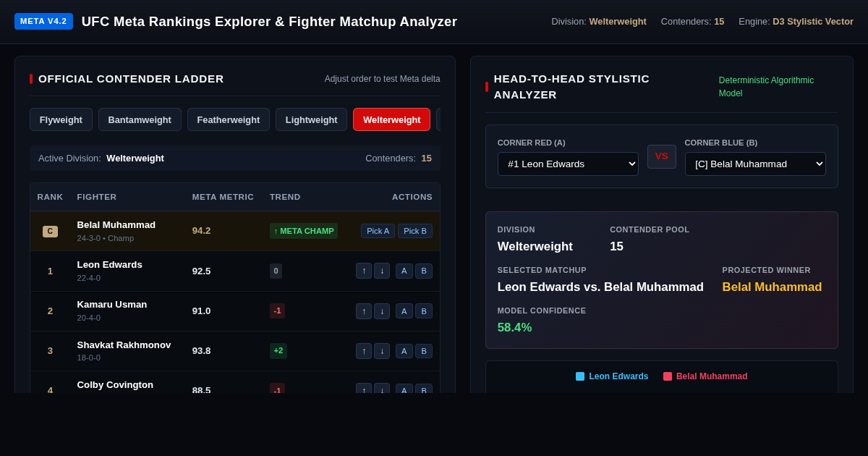Open the Corner Red (A) fighter dropdown
Image resolution: width=868 pixels, height=456 pixels.
pyautogui.click(x=568, y=164)
